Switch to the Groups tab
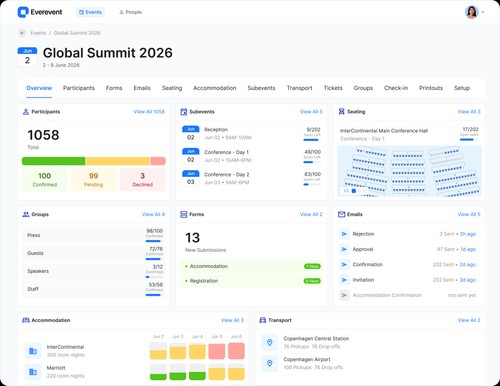Viewport: 500px width, 386px height. click(x=363, y=88)
